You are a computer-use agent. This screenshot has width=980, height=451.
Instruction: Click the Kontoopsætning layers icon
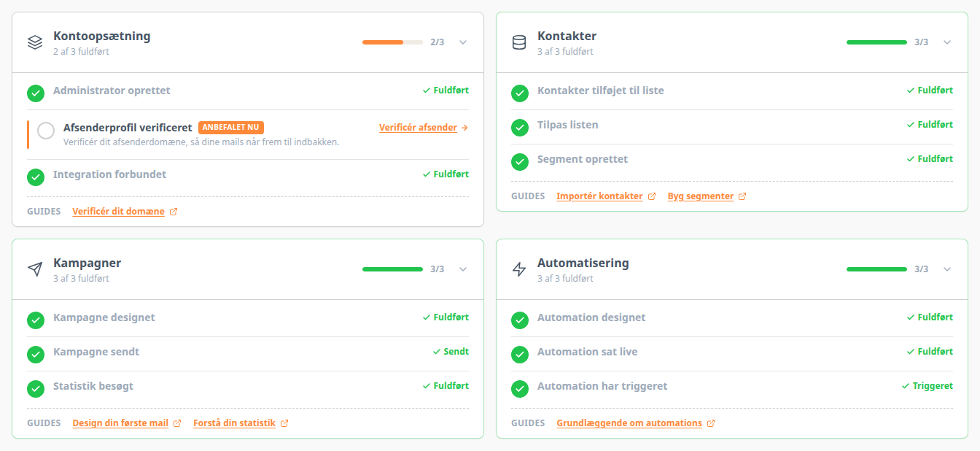tap(35, 42)
